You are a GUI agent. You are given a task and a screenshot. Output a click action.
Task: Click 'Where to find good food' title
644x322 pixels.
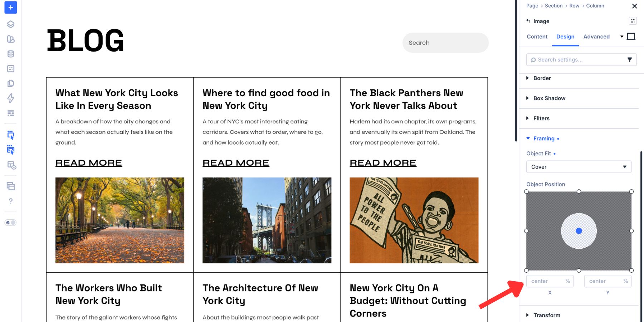tap(266, 99)
